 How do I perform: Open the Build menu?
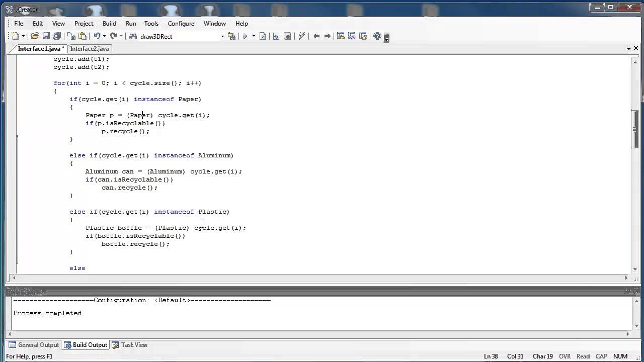click(109, 24)
